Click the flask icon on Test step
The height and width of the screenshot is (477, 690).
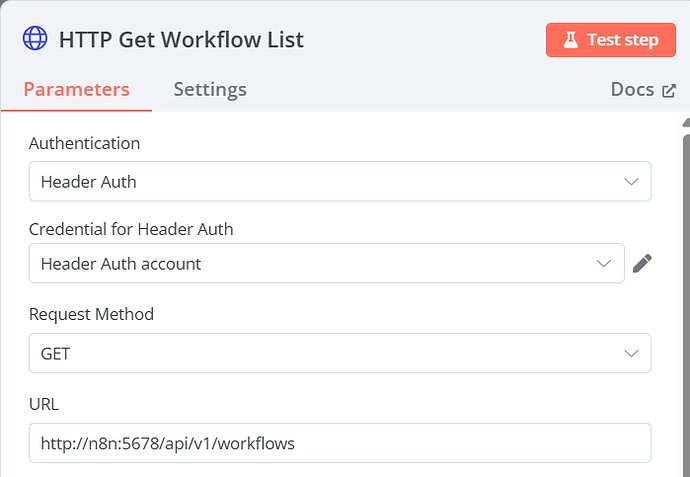(x=571, y=40)
